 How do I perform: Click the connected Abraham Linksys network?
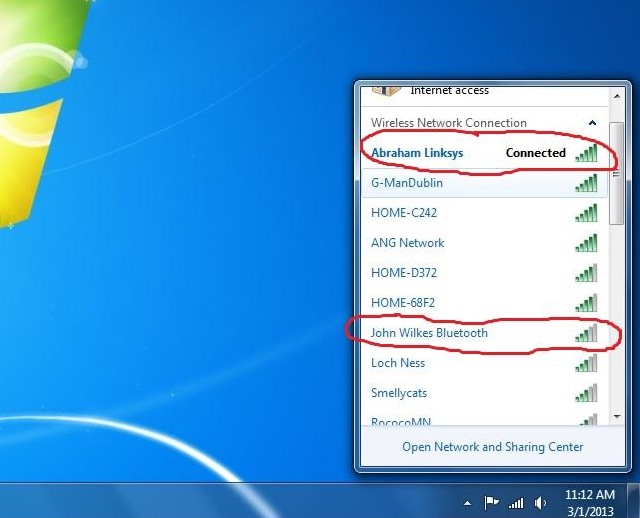pos(418,154)
